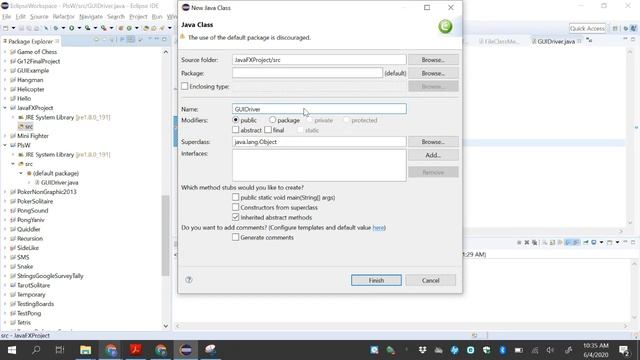The image size is (640, 360).
Task: Click the Pin Console icon in Console toolbar
Action: (585, 242)
